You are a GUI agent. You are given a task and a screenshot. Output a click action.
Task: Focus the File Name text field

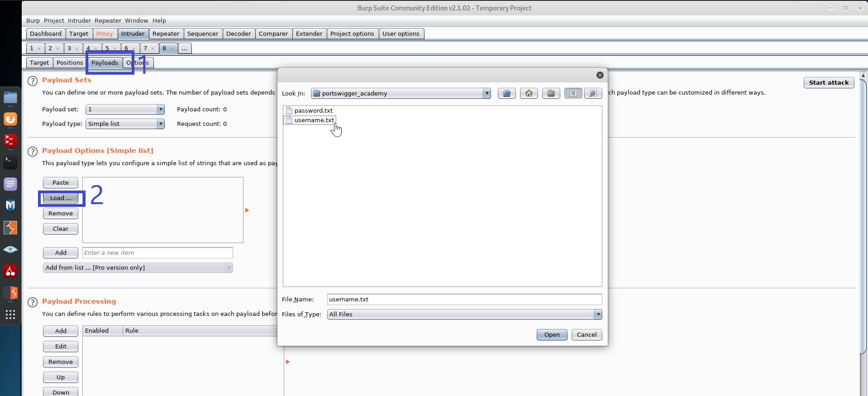point(464,299)
